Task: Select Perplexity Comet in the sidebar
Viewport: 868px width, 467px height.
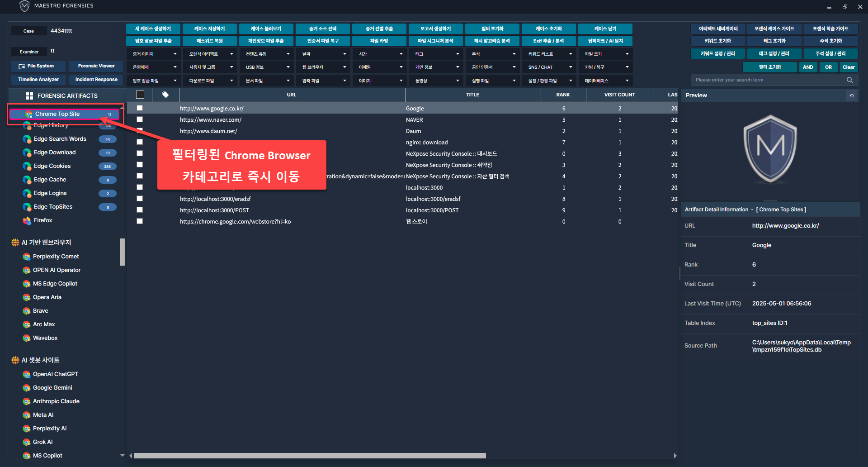Action: pyautogui.click(x=56, y=257)
